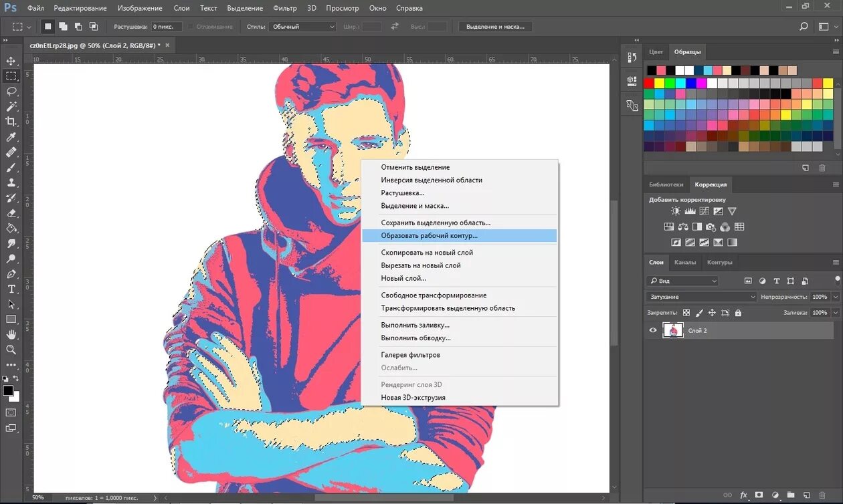This screenshot has height=504, width=843.
Task: Toggle the layer filter switch
Action: [837, 280]
